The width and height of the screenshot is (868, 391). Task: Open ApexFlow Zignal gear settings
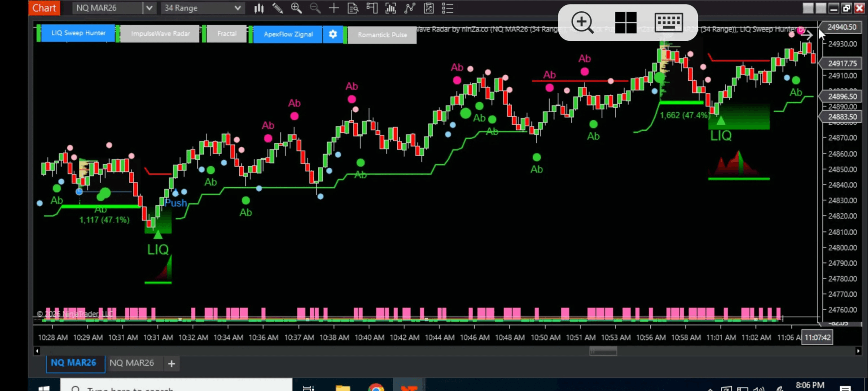point(333,34)
